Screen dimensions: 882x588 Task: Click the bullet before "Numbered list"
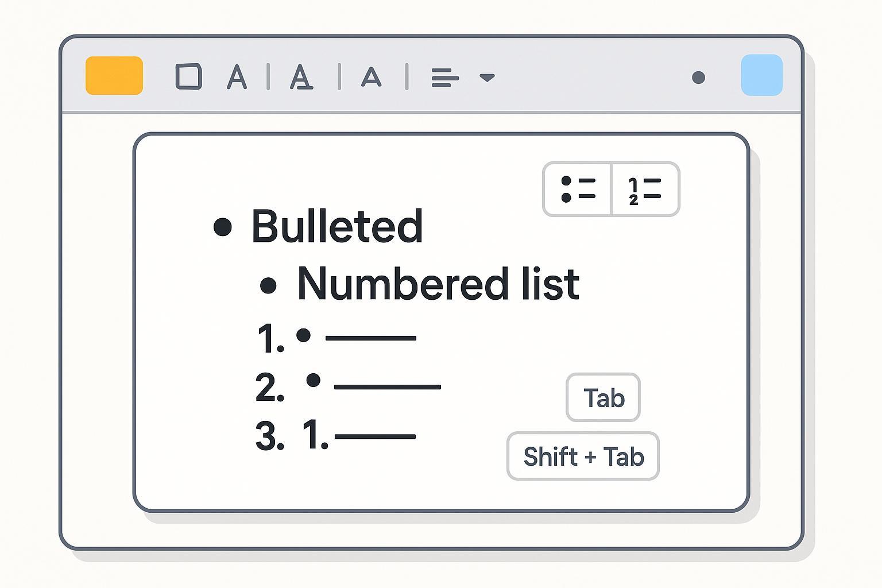[268, 285]
